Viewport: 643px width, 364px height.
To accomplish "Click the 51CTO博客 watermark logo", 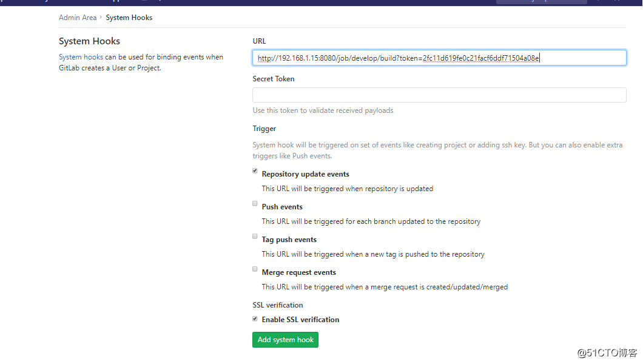I will click(x=607, y=352).
